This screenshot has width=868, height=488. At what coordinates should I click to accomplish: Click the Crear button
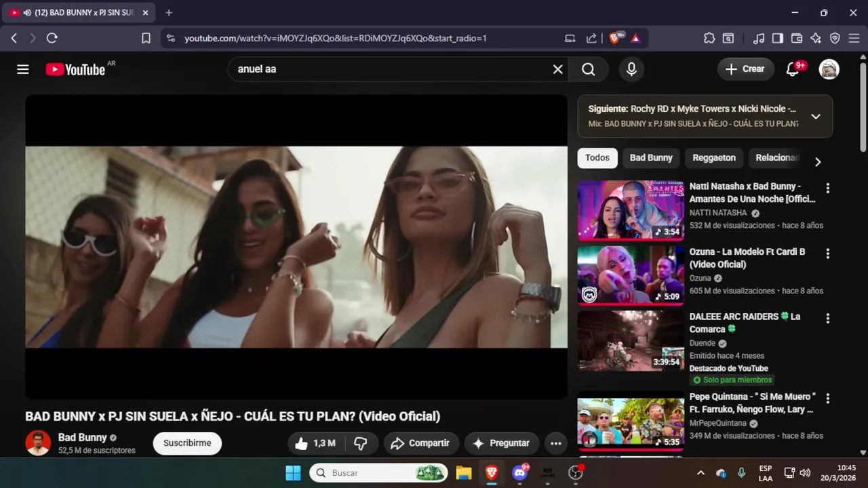(745, 69)
